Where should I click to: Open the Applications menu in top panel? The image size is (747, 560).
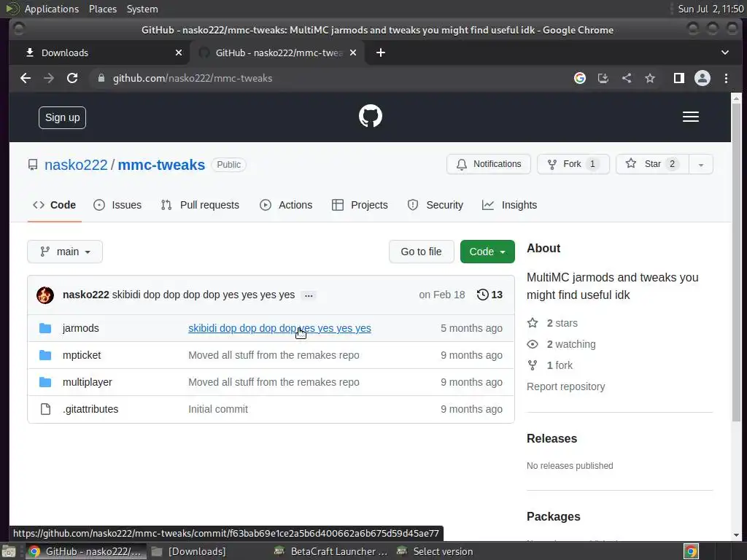[x=52, y=9]
